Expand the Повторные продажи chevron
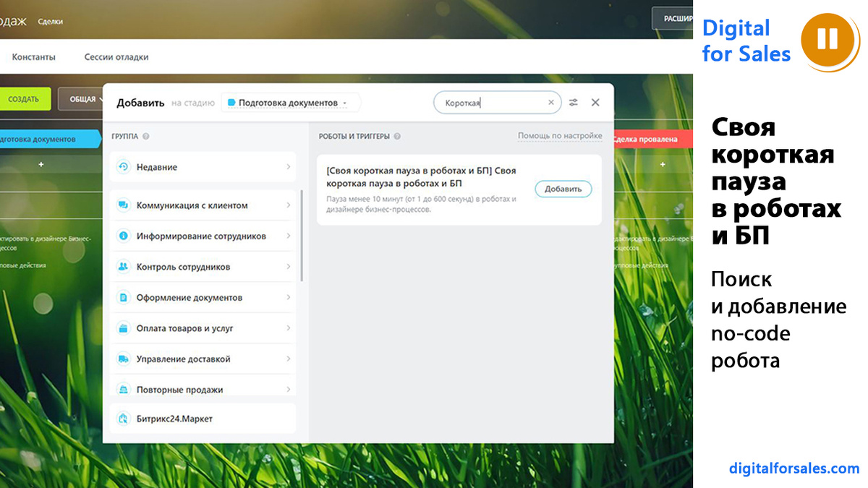868x488 pixels. click(x=288, y=390)
